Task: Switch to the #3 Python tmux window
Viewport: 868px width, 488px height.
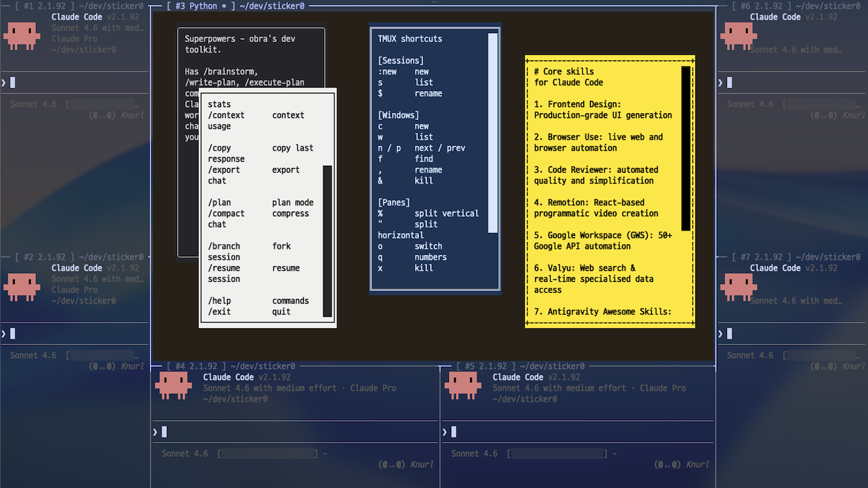Action: [196, 5]
